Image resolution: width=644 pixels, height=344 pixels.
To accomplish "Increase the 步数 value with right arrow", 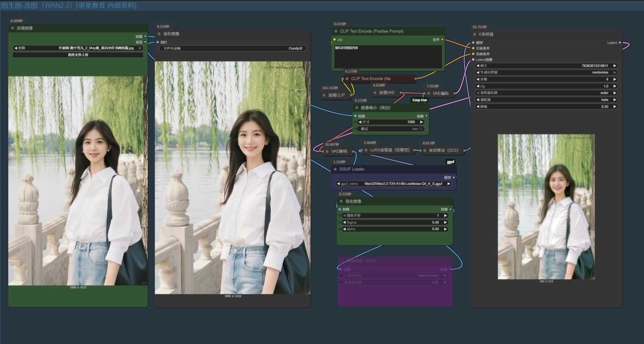I will (x=615, y=79).
